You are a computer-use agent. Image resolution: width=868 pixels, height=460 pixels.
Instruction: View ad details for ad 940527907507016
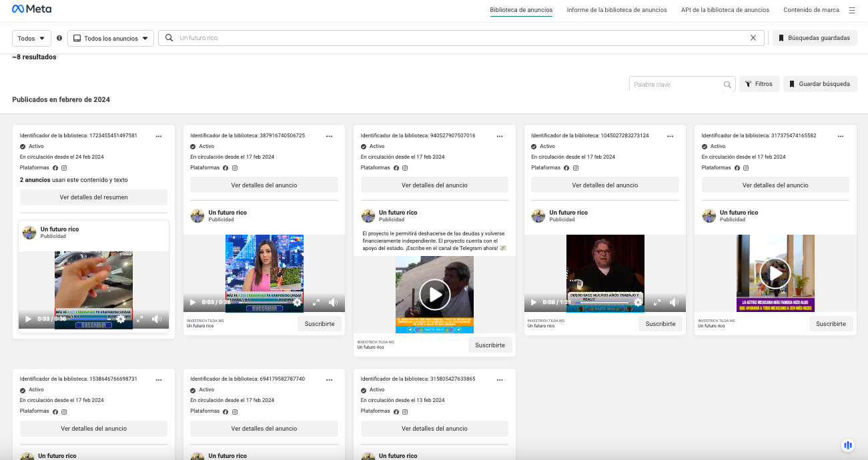coord(434,185)
